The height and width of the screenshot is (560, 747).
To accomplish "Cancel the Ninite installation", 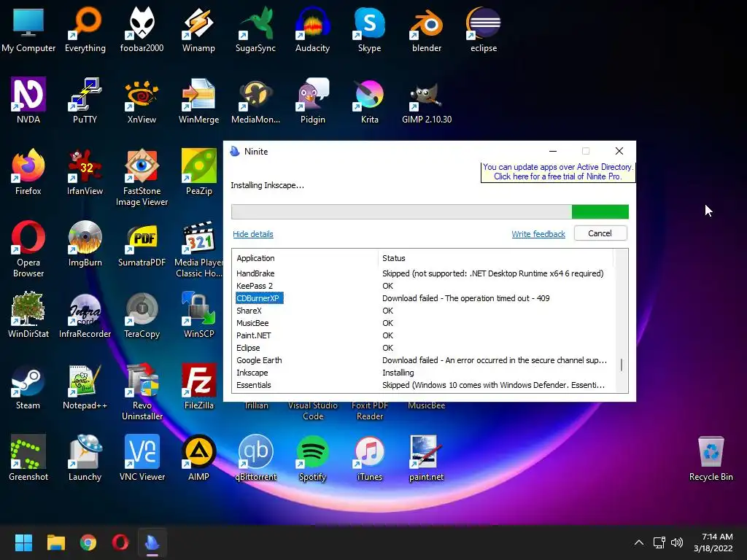I will [x=600, y=233].
